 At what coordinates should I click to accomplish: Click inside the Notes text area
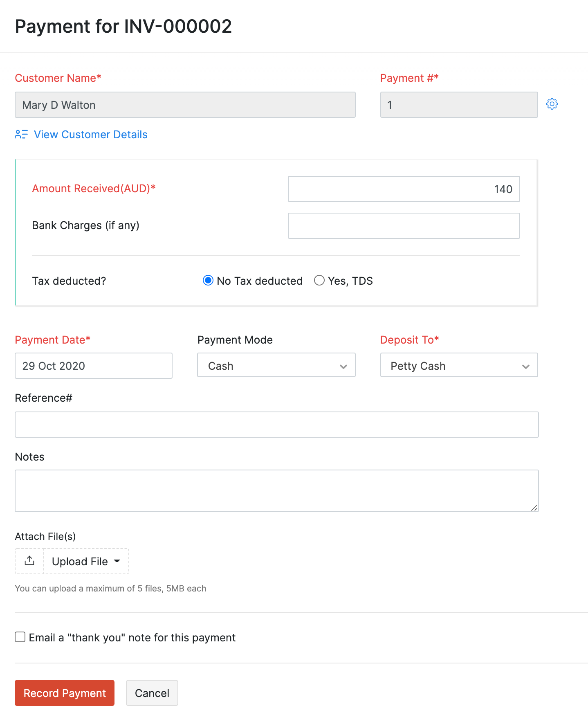pos(276,490)
